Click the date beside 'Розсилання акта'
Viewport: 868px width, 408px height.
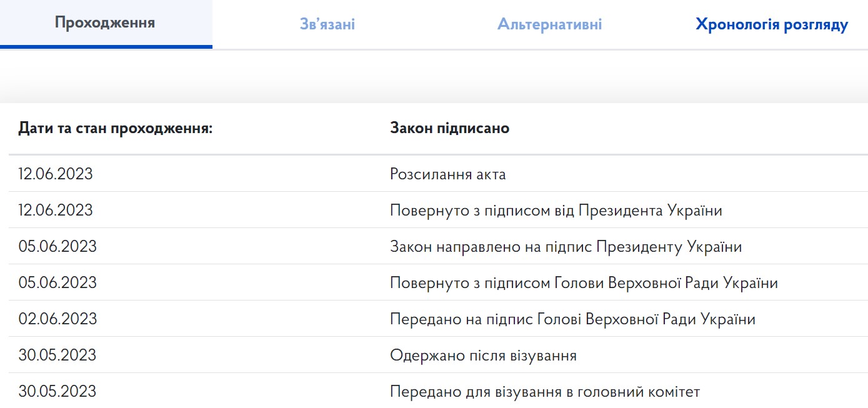(56, 174)
